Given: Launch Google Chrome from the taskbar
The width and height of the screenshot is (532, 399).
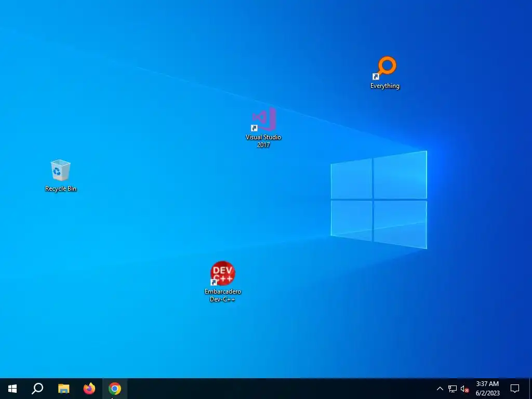Looking at the screenshot, I should 115,389.
